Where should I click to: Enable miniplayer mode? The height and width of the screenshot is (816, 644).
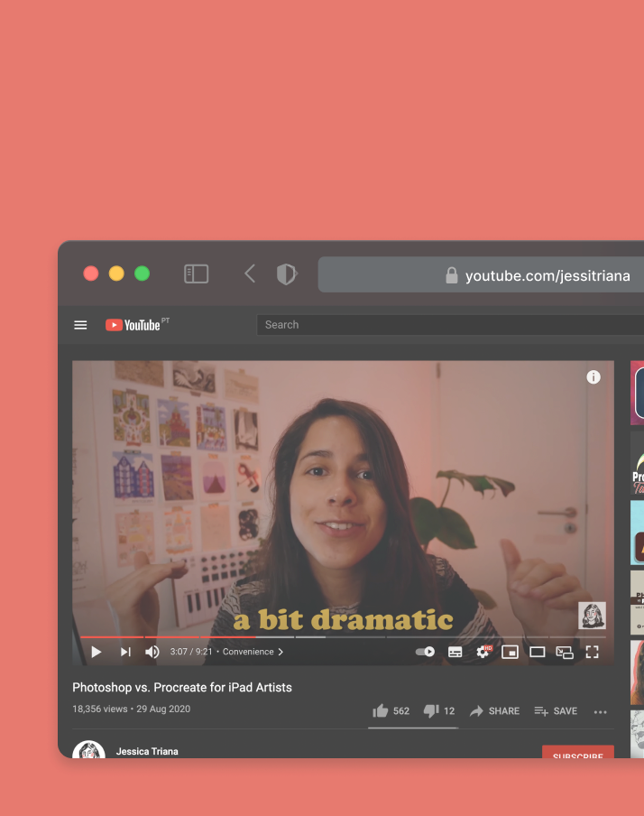coord(511,652)
